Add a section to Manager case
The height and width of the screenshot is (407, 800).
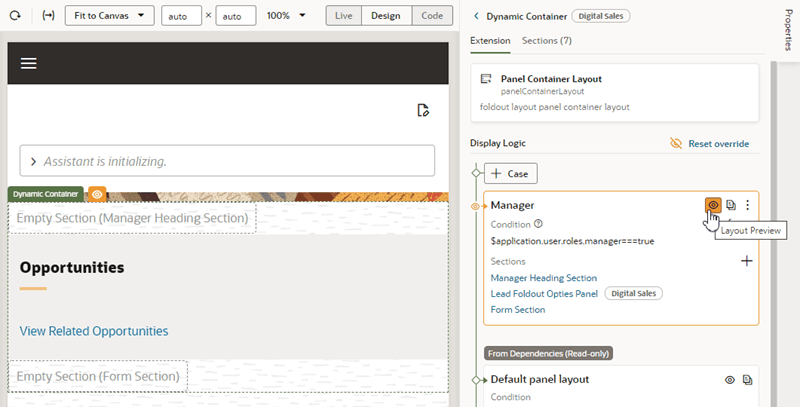point(746,261)
